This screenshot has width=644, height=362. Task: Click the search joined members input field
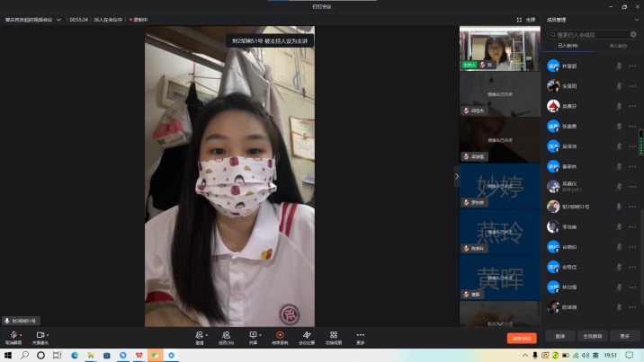(x=589, y=34)
